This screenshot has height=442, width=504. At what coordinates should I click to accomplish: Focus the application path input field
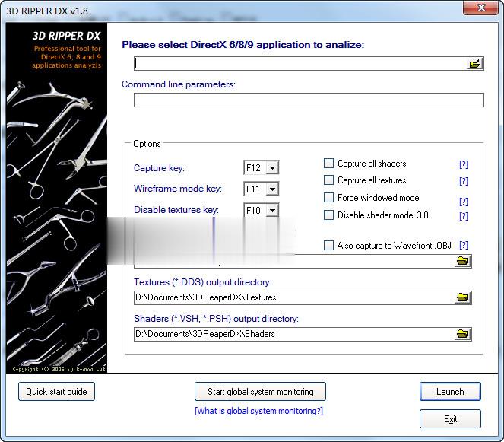coord(300,63)
